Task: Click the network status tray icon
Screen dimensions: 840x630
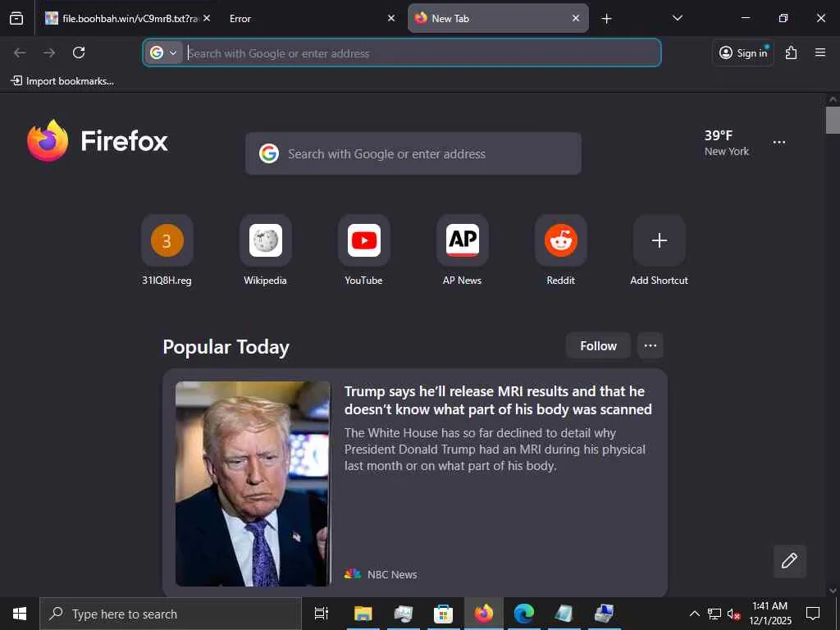Action: click(x=714, y=614)
